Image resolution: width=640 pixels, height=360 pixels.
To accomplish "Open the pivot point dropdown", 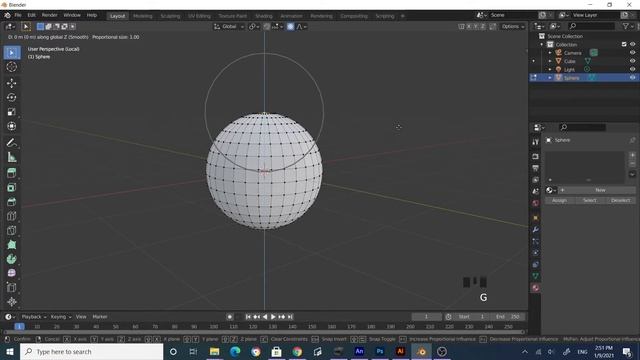I will (254, 27).
